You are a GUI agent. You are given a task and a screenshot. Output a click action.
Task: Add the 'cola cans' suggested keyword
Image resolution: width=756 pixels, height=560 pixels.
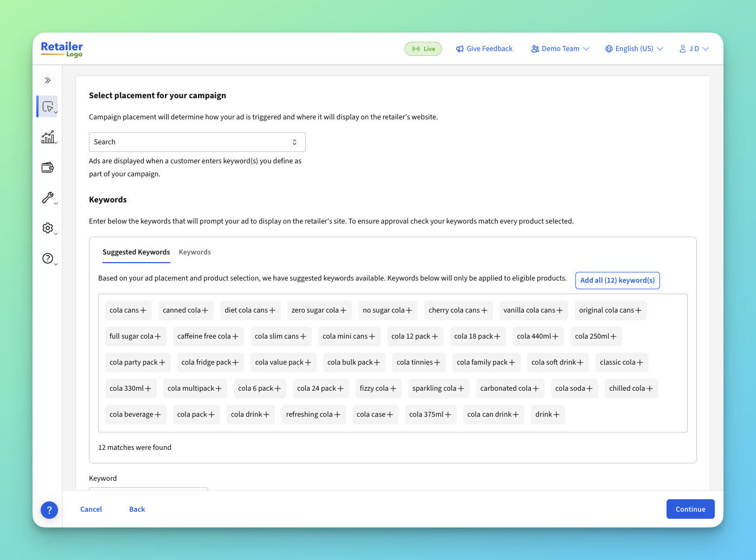pos(129,310)
